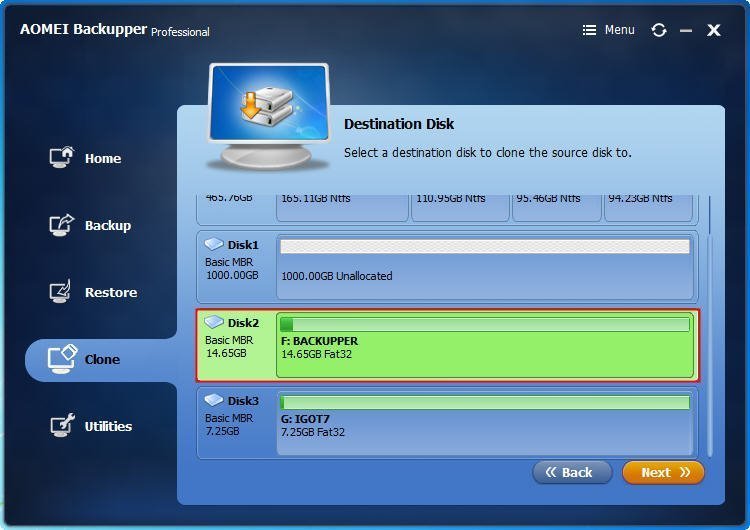The image size is (750, 530).
Task: Select the 94.23GB Ntfs partition
Action: [648, 208]
